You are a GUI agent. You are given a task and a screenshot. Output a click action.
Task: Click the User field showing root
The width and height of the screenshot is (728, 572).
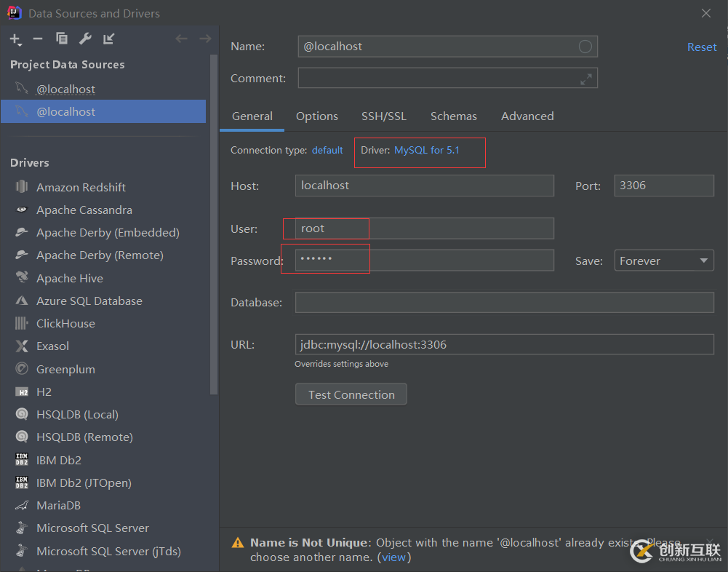point(424,229)
